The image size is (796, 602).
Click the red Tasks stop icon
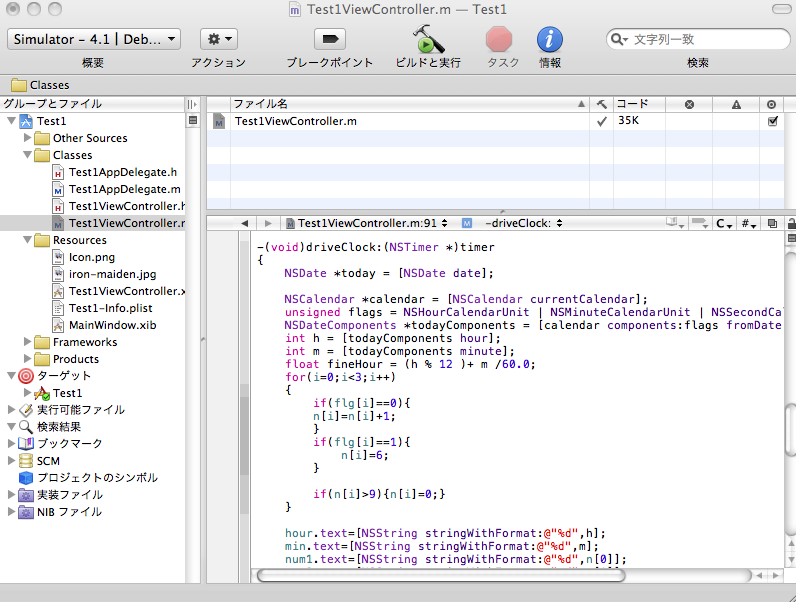(499, 40)
